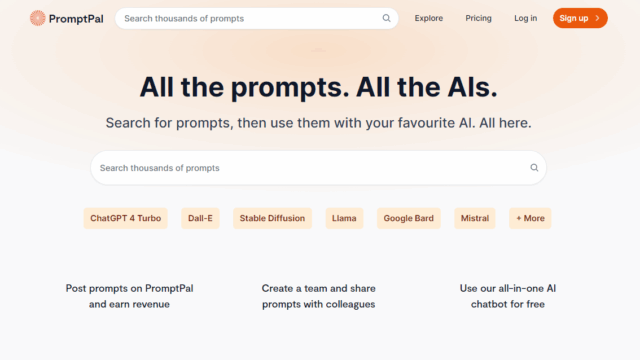Viewport: 640px width, 360px height.
Task: Select the Llama tag
Action: click(344, 218)
